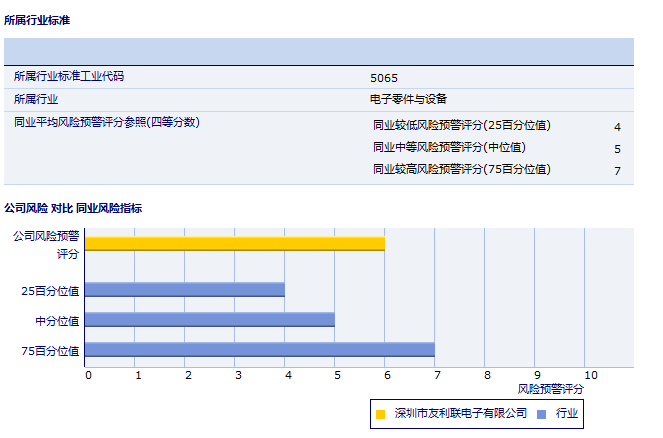Select the 同业中等风险预警评分(中位值) label
The height and width of the screenshot is (438, 663).
pyautogui.click(x=449, y=148)
